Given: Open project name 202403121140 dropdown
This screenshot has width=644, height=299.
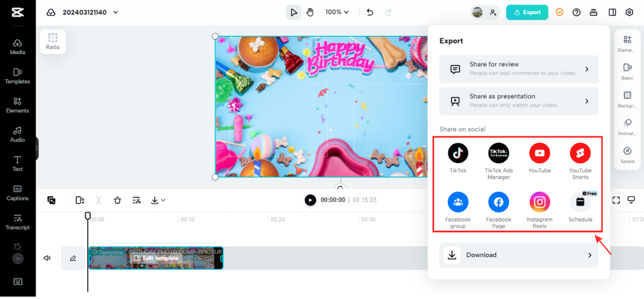Looking at the screenshot, I should coord(91,13).
